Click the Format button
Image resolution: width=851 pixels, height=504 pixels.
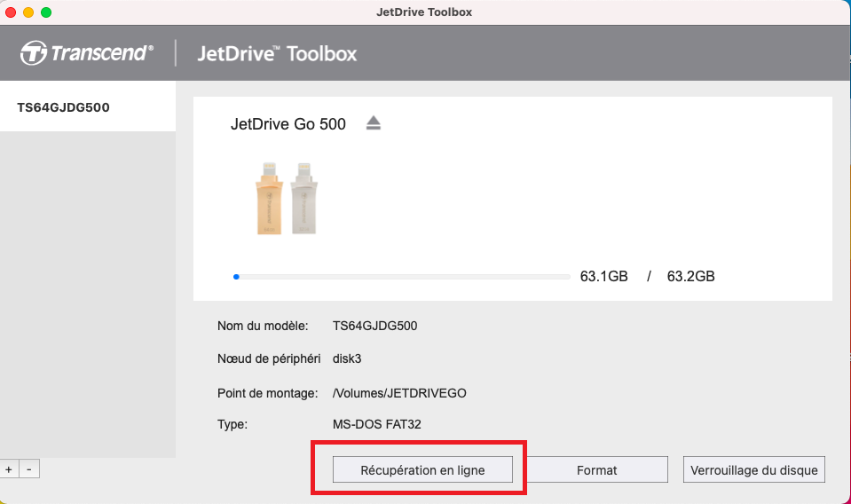(596, 469)
